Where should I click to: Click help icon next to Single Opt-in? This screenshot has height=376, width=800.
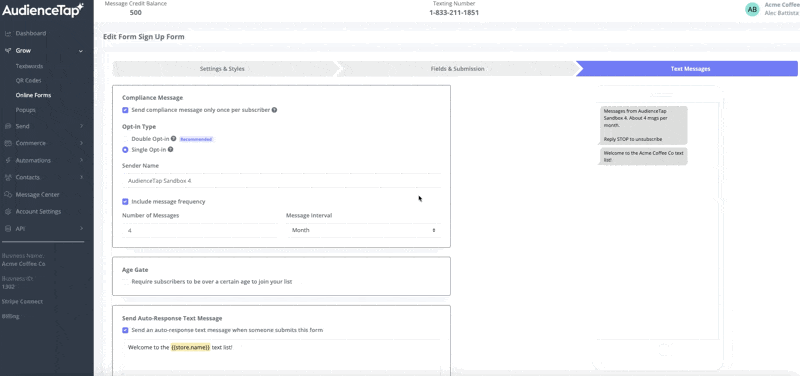[x=170, y=149]
